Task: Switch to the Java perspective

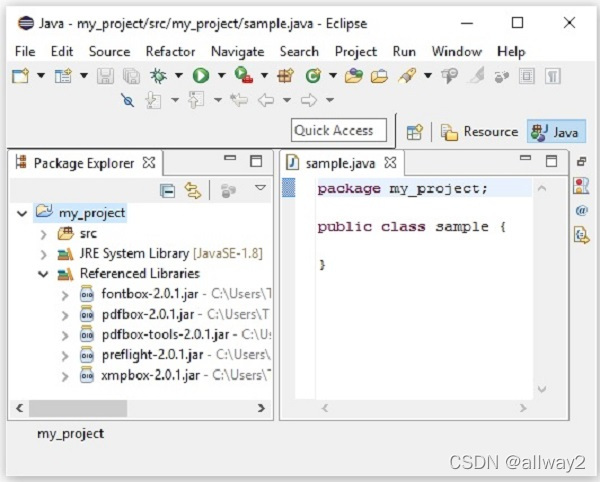Action: 556,132
